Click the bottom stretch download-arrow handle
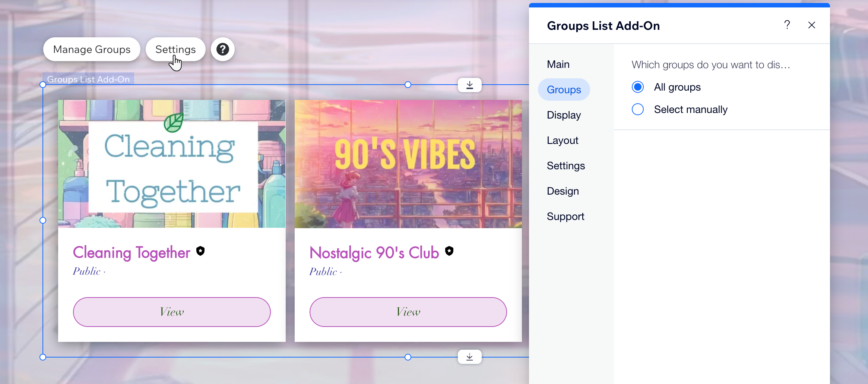The width and height of the screenshot is (868, 384). pyautogui.click(x=469, y=357)
